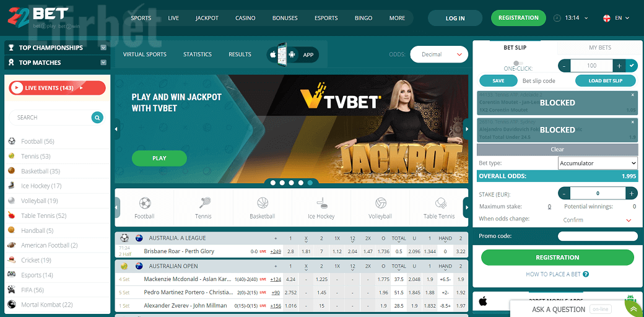The image size is (644, 317).
Task: Open the Bonuses menu item
Action: tap(285, 18)
